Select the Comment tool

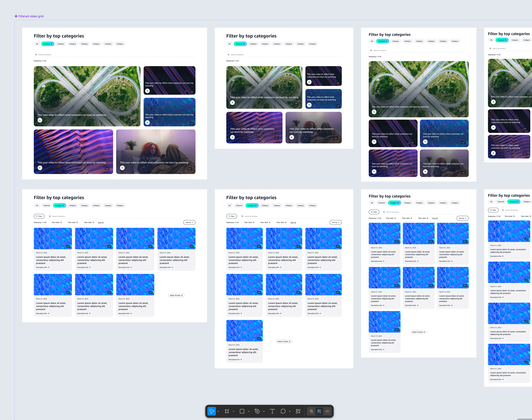coord(283,411)
